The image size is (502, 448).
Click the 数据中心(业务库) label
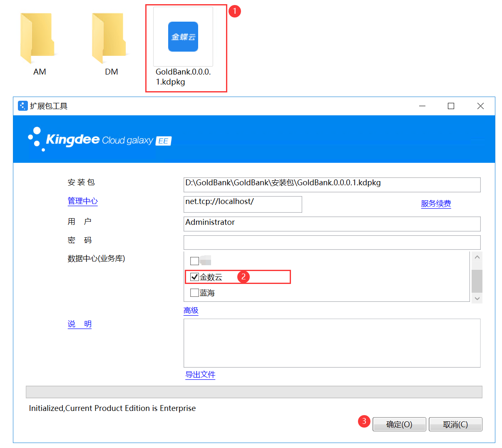pyautogui.click(x=96, y=259)
